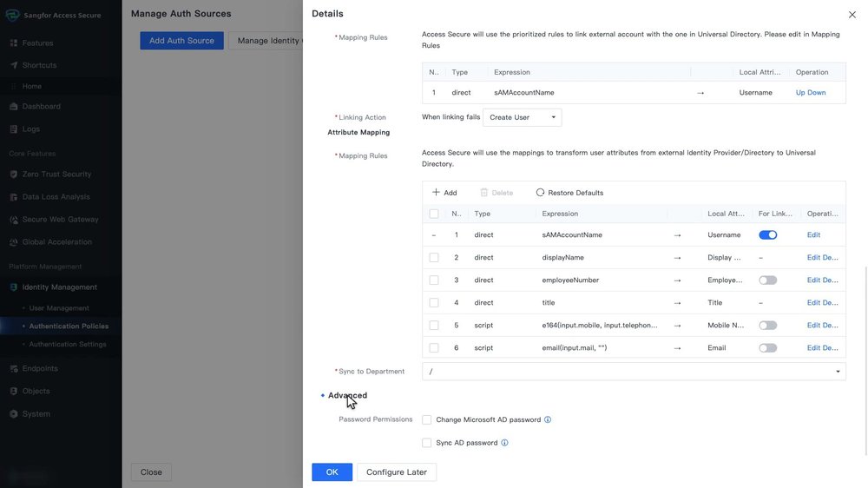Viewport: 868px width, 488px height.
Task: Click the Add Auth Source button
Action: tap(181, 41)
